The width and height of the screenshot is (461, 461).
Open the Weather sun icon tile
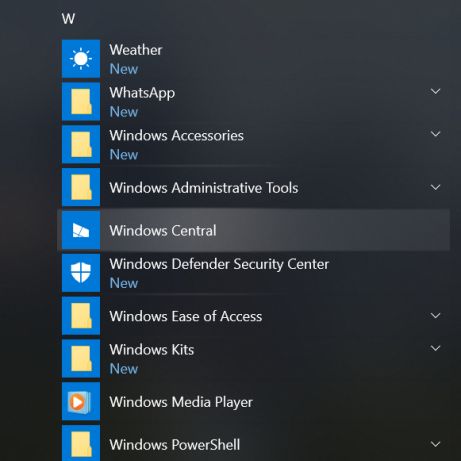[81, 59]
